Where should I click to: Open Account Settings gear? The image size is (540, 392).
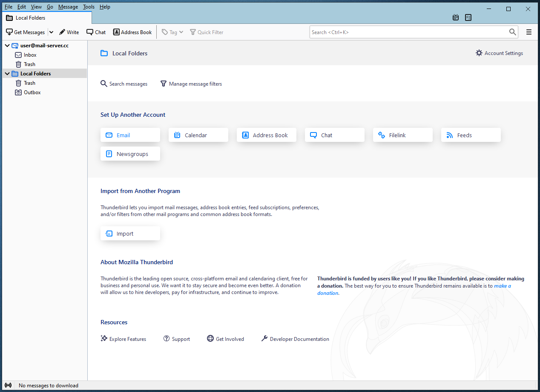click(499, 53)
